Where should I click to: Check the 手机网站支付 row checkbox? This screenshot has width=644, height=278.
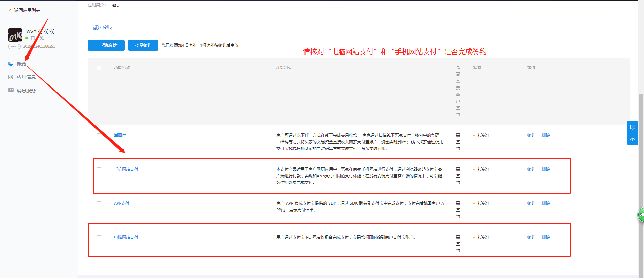pos(99,170)
